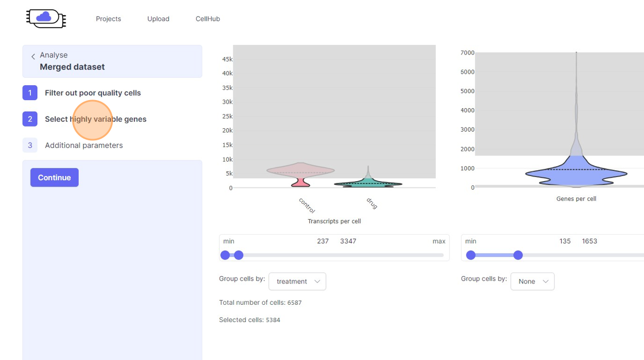Open Select highly variable genes step
Image resolution: width=644 pixels, height=360 pixels.
(x=95, y=119)
